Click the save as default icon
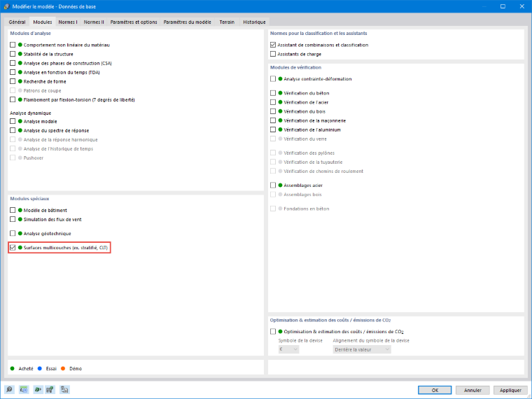 (50, 389)
